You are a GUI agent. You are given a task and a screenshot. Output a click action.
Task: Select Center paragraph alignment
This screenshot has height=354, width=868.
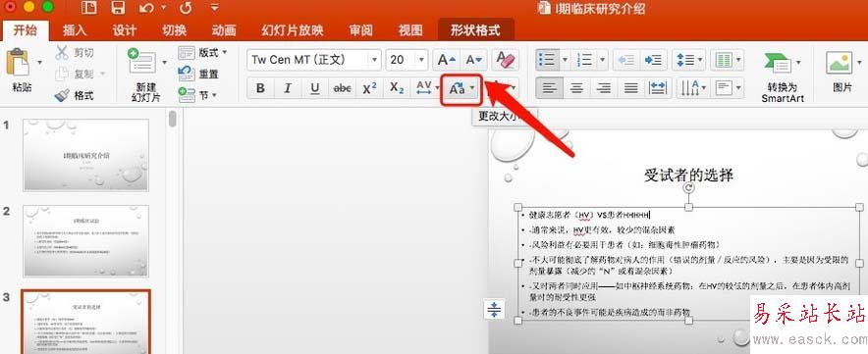point(576,88)
